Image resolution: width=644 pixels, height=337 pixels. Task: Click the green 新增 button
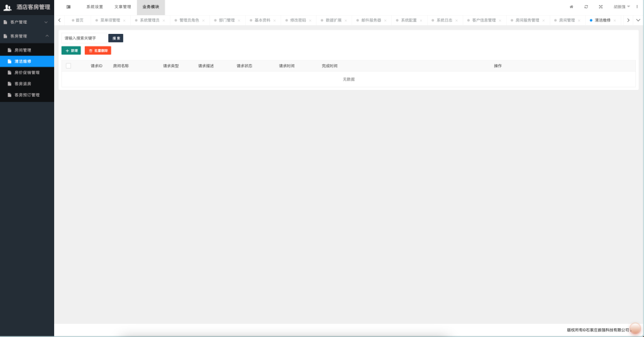coord(71,50)
